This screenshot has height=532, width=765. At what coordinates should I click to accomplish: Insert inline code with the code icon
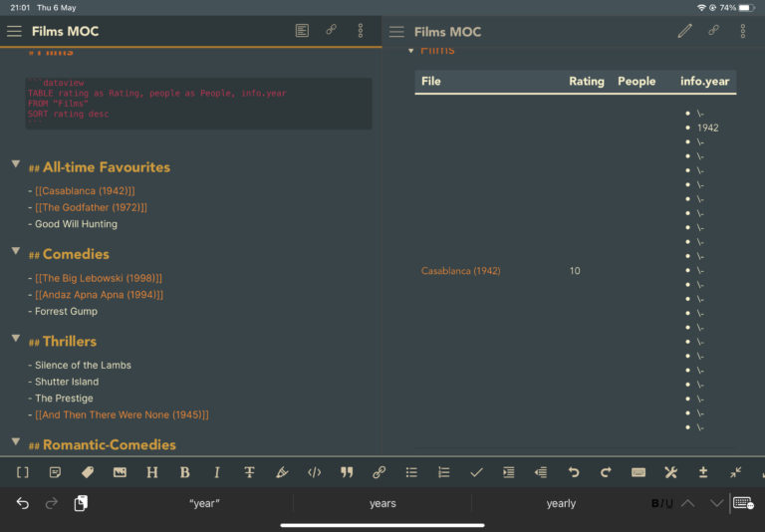(314, 472)
